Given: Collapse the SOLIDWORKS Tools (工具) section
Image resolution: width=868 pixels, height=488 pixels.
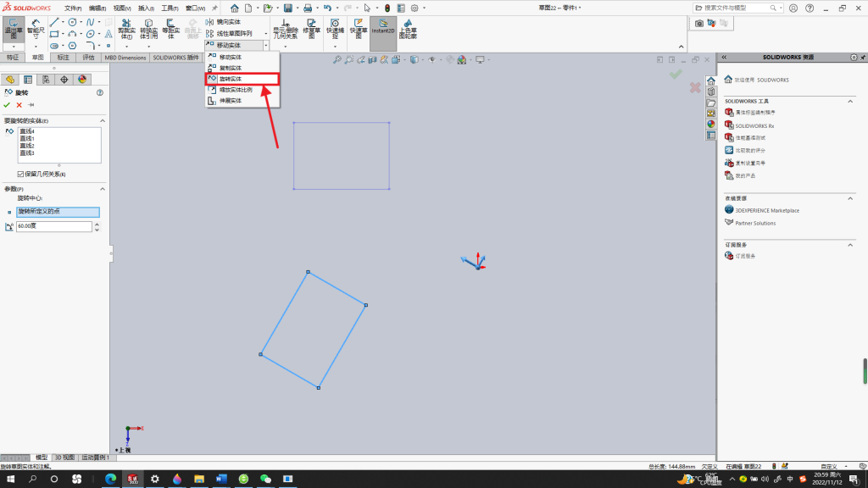Looking at the screenshot, I should pos(850,102).
